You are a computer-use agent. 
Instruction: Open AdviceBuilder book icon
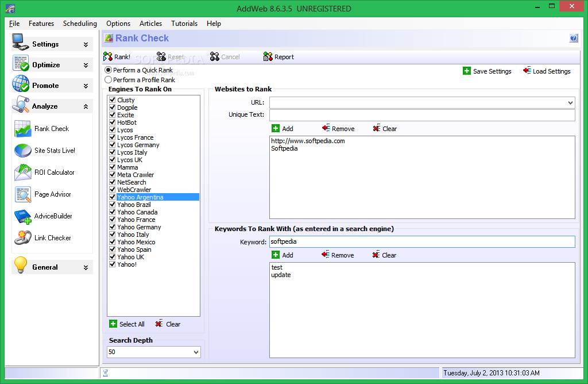[x=23, y=216]
